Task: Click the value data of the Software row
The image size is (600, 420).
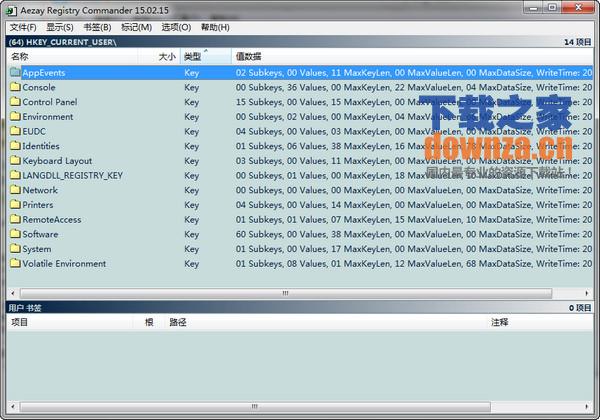Action: point(414,234)
